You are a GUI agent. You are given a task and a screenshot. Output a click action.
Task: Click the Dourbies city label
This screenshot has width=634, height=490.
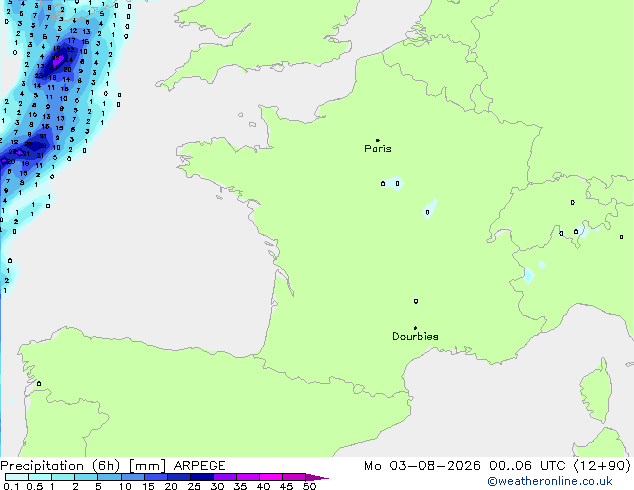click(x=415, y=336)
